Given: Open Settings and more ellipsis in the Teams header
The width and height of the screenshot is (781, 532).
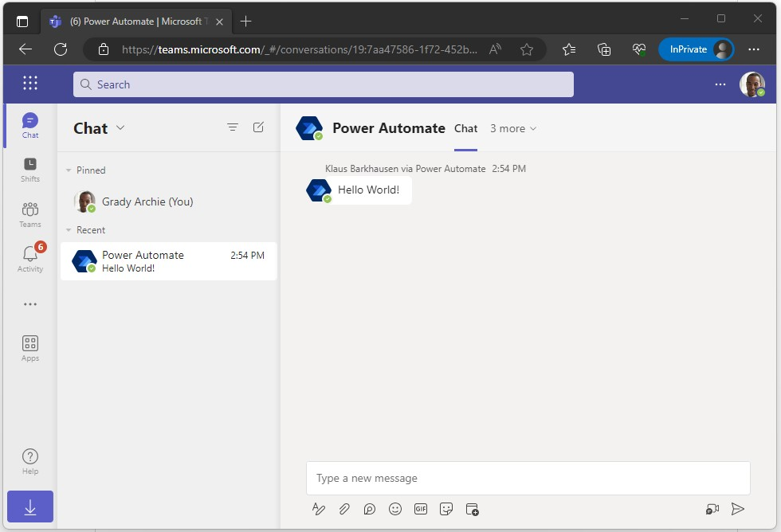Looking at the screenshot, I should tap(720, 84).
